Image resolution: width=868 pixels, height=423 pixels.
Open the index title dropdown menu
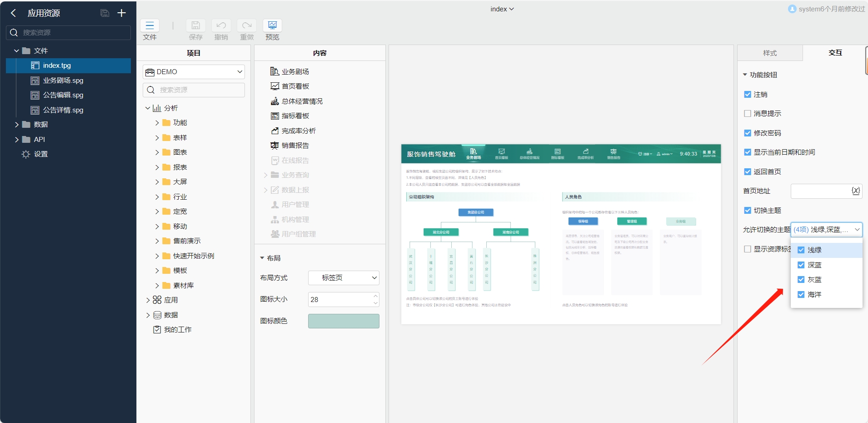click(x=502, y=9)
